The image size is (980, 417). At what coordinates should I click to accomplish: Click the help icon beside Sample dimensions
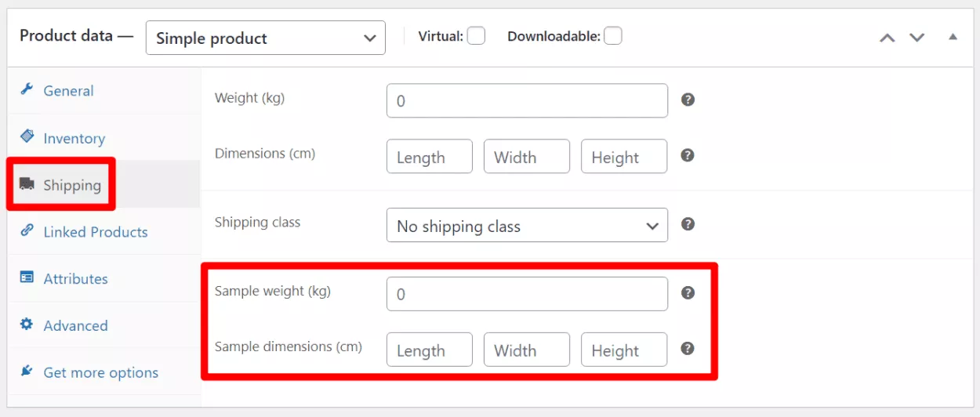tap(688, 349)
